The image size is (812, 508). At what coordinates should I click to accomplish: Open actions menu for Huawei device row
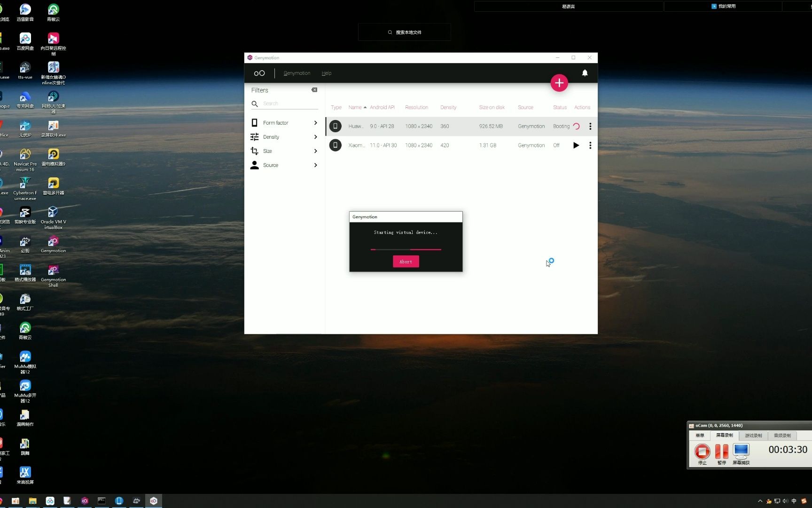[x=590, y=127]
